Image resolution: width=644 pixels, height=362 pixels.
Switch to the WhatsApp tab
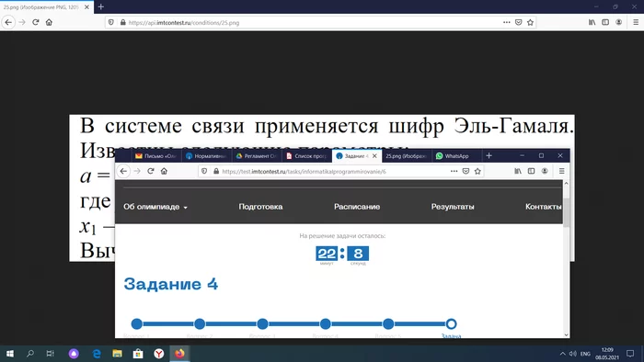[456, 156]
